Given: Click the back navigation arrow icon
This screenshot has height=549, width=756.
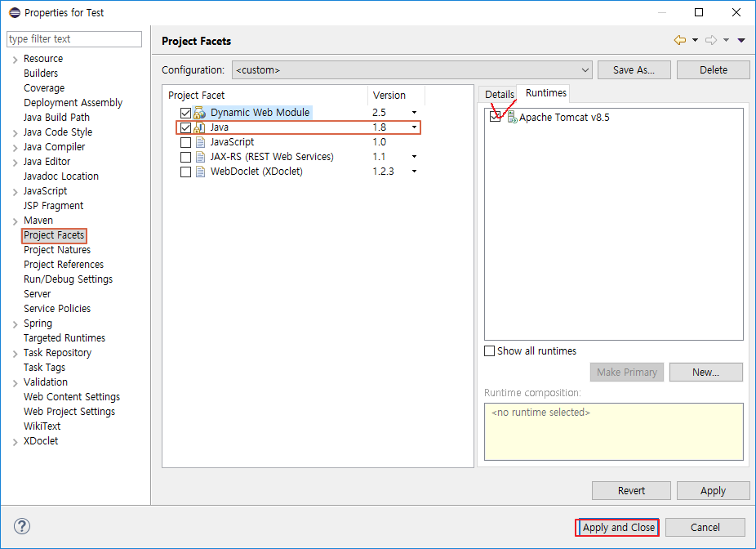Looking at the screenshot, I should point(680,40).
